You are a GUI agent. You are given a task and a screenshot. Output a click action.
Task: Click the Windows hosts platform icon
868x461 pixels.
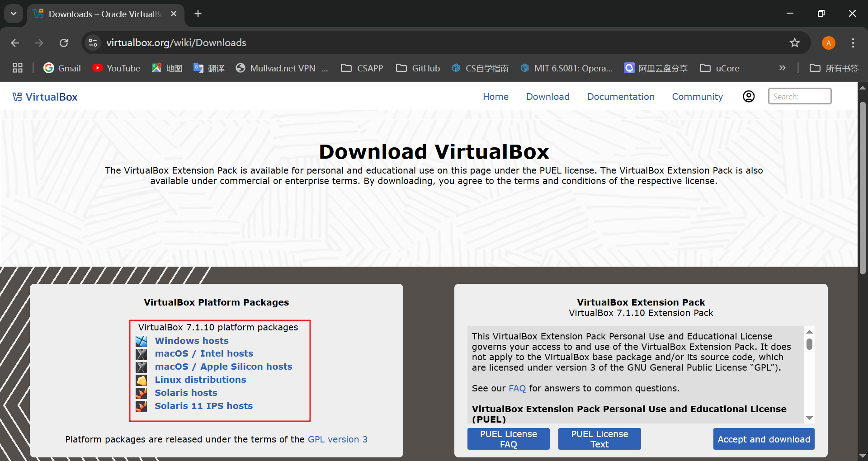[142, 341]
